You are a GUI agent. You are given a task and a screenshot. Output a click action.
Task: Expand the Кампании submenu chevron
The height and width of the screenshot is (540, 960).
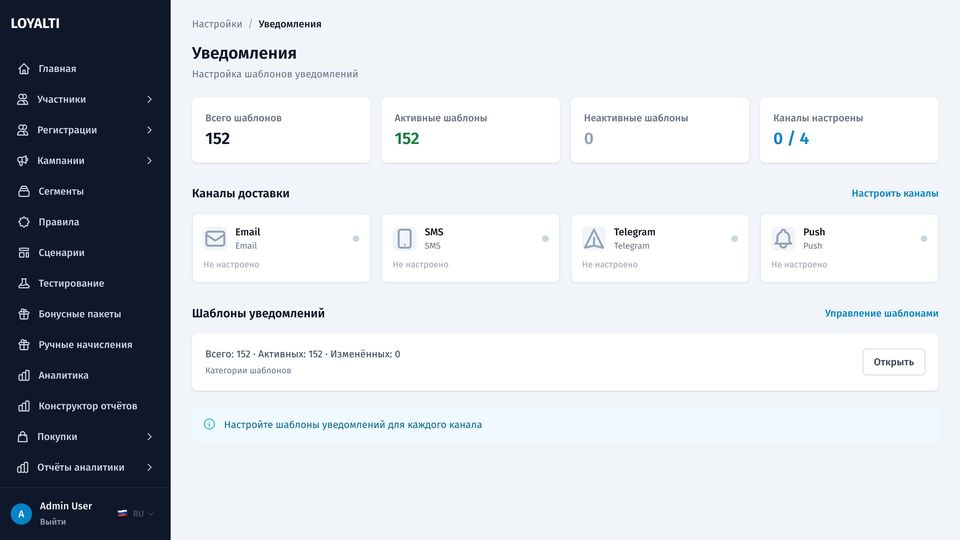click(149, 160)
